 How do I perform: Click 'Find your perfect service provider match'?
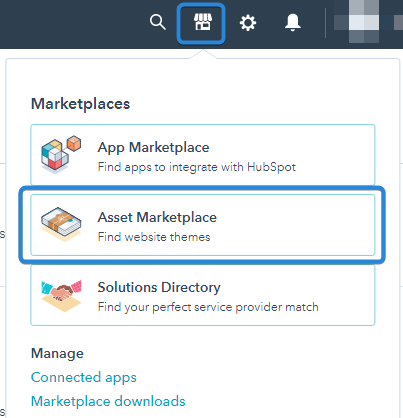coord(208,307)
